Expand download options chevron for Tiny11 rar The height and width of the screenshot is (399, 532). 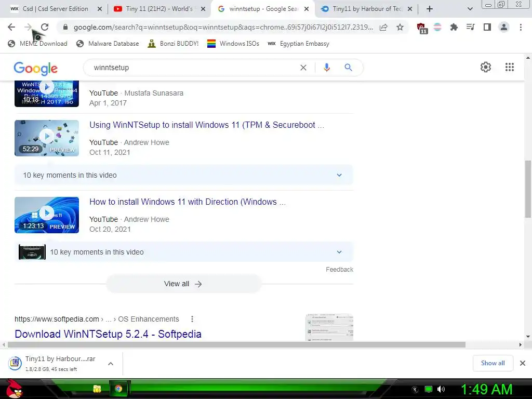(x=111, y=363)
